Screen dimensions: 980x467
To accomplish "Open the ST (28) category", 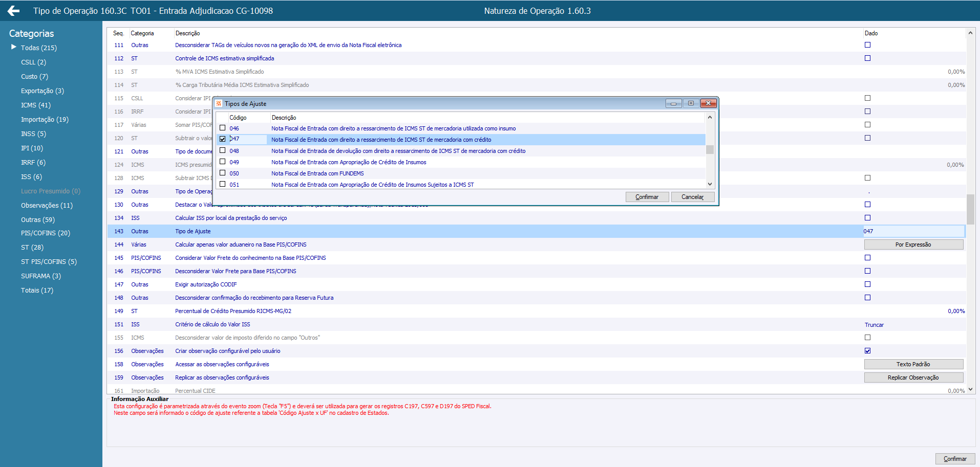I will pos(32,247).
